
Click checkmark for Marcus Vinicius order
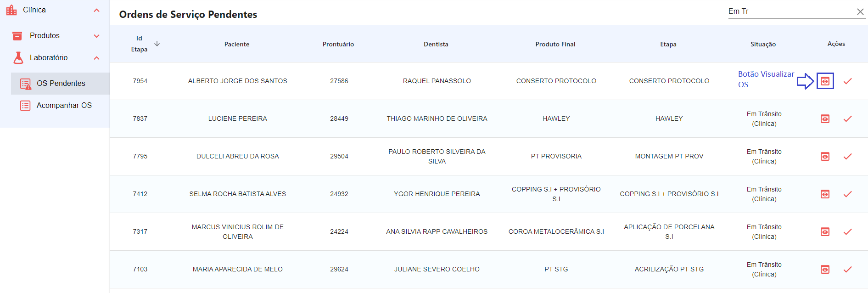pos(847,232)
